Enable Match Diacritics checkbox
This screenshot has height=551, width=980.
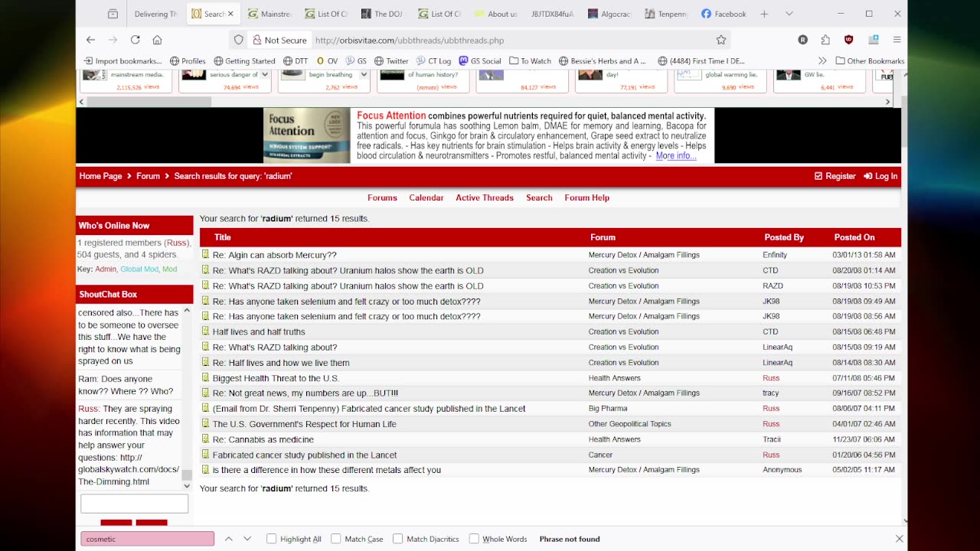pos(397,539)
